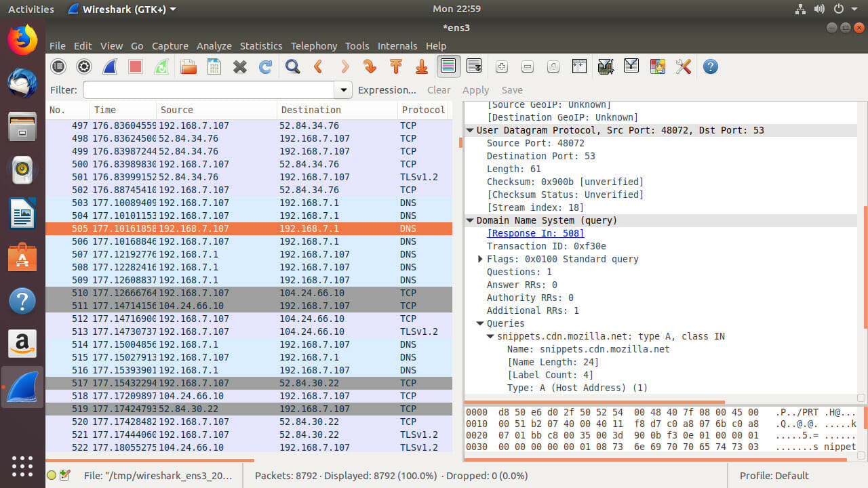Viewport: 868px width, 488px height.
Task: Click the display filter input field
Action: (x=209, y=90)
